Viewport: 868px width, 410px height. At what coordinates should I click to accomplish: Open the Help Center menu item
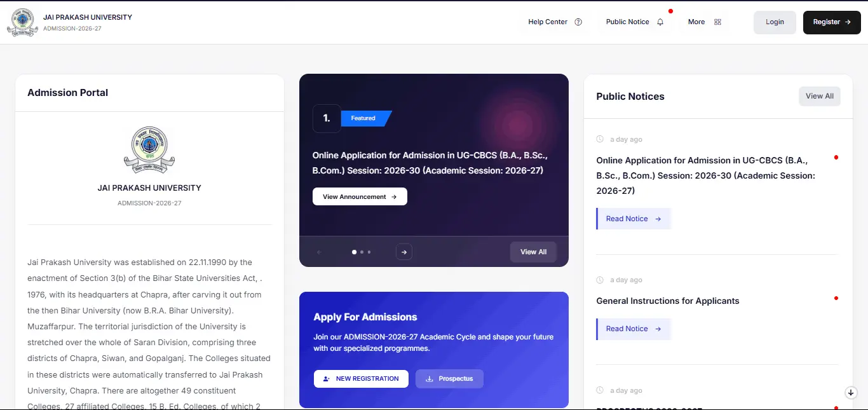point(555,22)
